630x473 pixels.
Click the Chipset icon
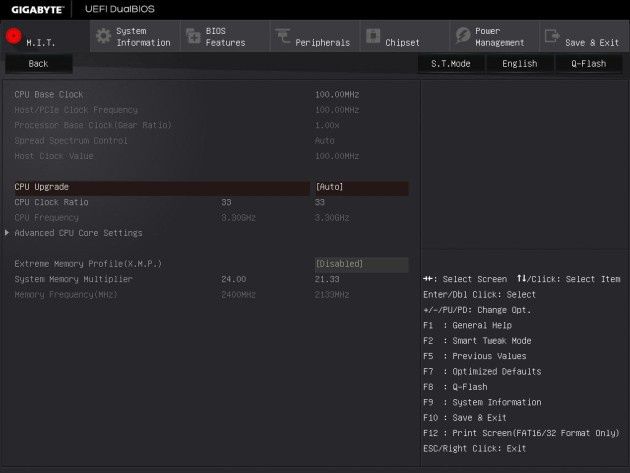click(x=373, y=36)
